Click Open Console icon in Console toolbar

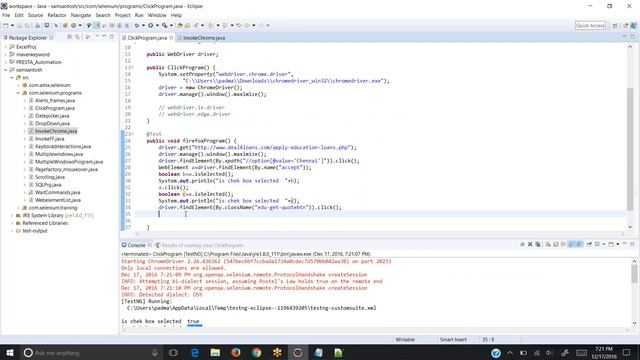(x=611, y=244)
